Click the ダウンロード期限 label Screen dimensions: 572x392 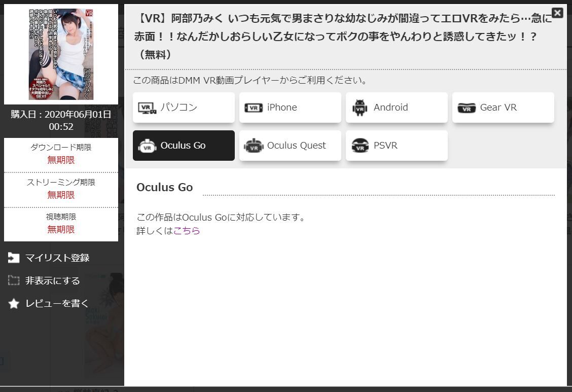coord(61,148)
